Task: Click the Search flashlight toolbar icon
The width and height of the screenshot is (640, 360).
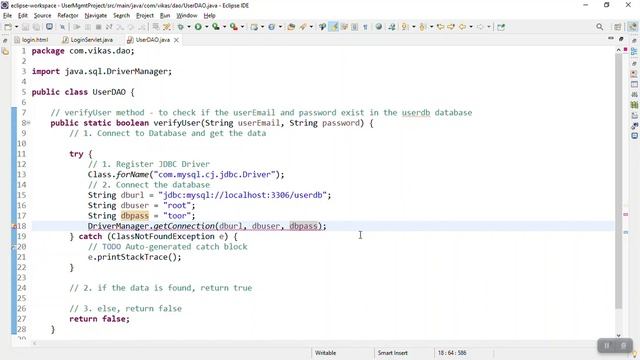Action: click(303, 27)
